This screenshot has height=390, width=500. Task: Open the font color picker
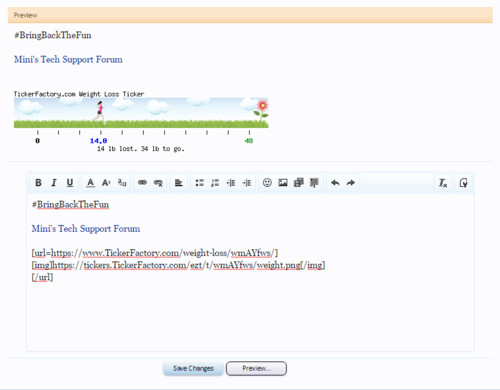[90, 183]
